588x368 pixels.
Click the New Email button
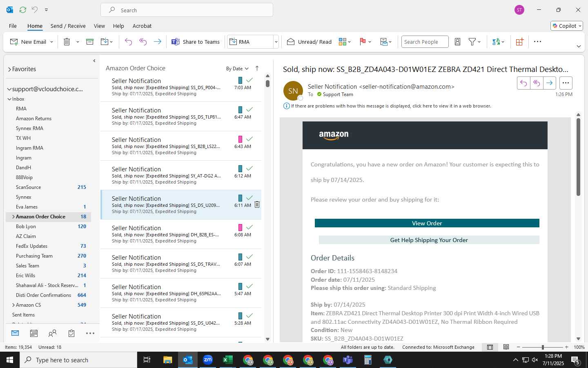pyautogui.click(x=28, y=42)
